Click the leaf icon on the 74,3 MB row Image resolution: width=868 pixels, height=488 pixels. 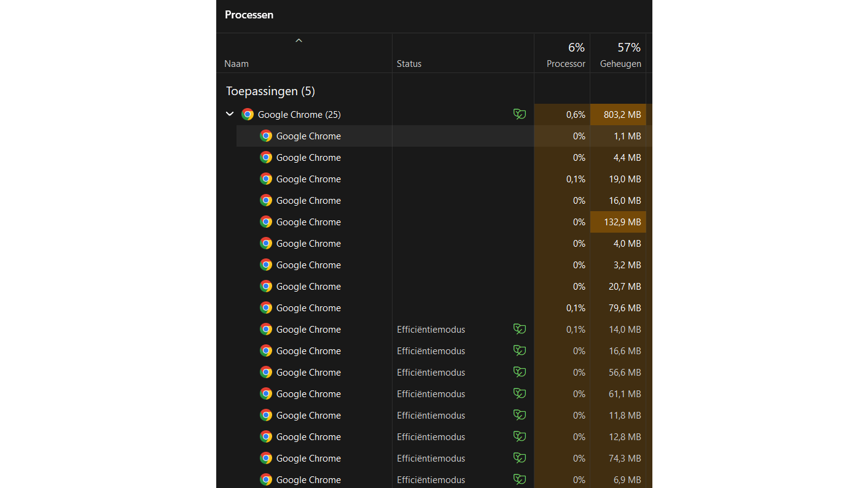click(x=520, y=458)
